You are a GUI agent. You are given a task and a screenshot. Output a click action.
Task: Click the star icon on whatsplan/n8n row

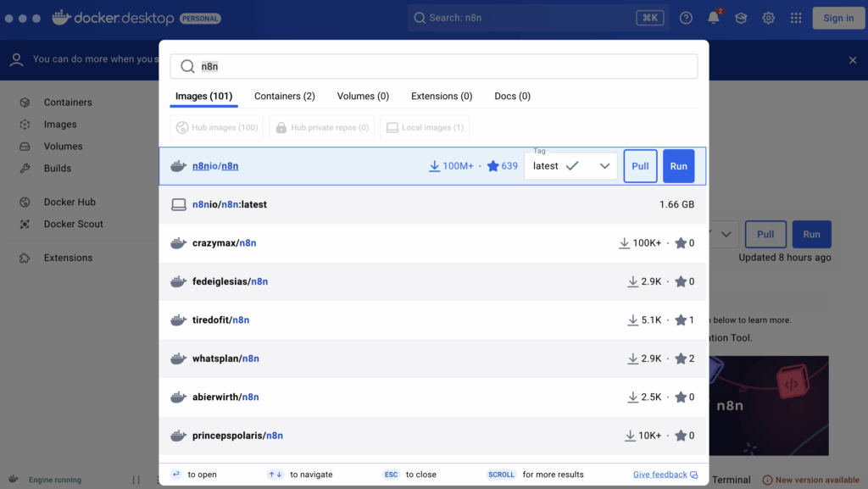pyautogui.click(x=681, y=358)
